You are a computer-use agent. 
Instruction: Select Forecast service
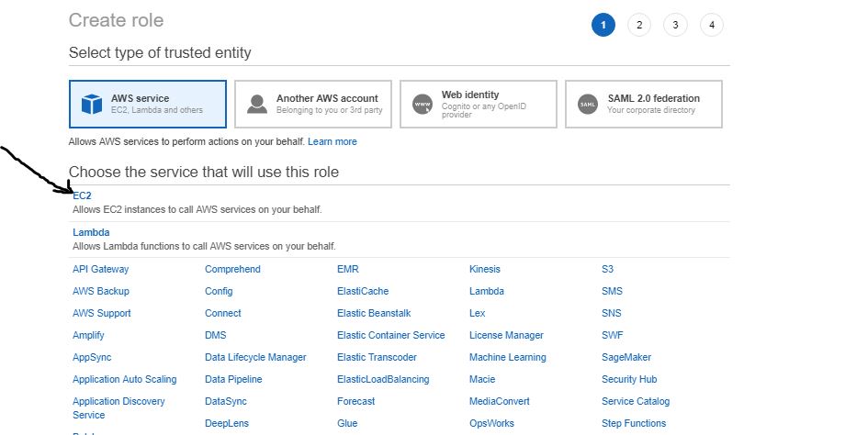click(355, 401)
